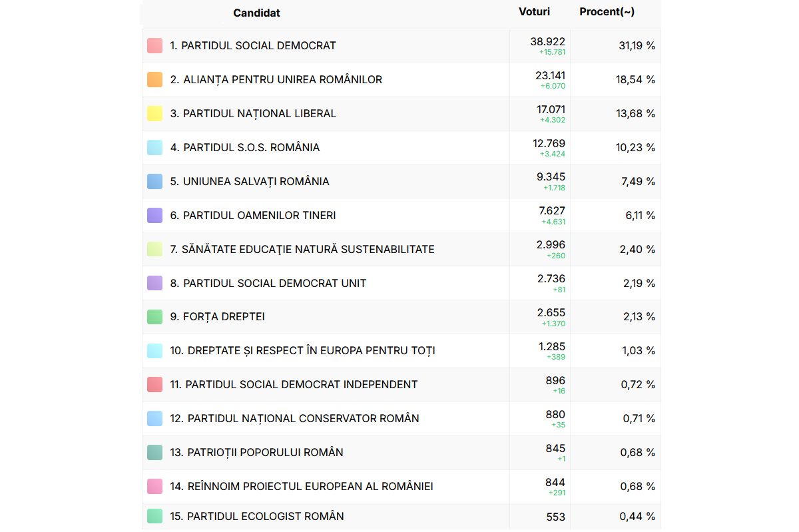
Task: Select row 2. ALIANȚA PENTRU UNIREA ROMÂNILOR
Action: 401,80
